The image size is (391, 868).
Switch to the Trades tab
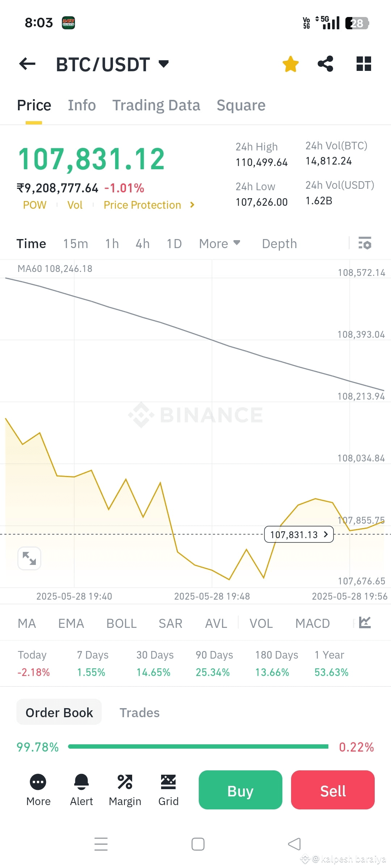click(139, 712)
